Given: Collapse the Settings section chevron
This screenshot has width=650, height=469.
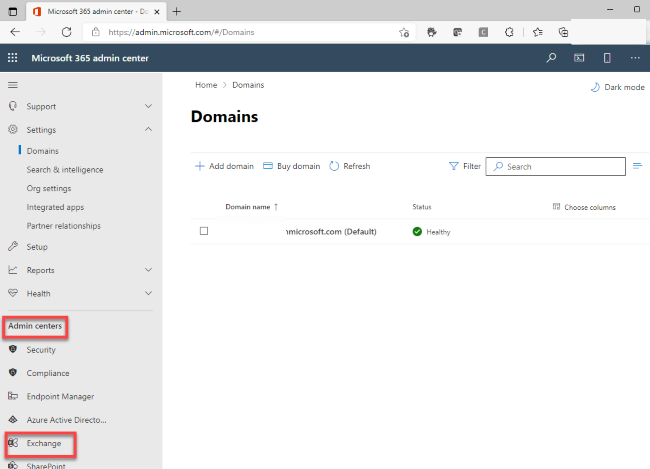Looking at the screenshot, I should (148, 129).
